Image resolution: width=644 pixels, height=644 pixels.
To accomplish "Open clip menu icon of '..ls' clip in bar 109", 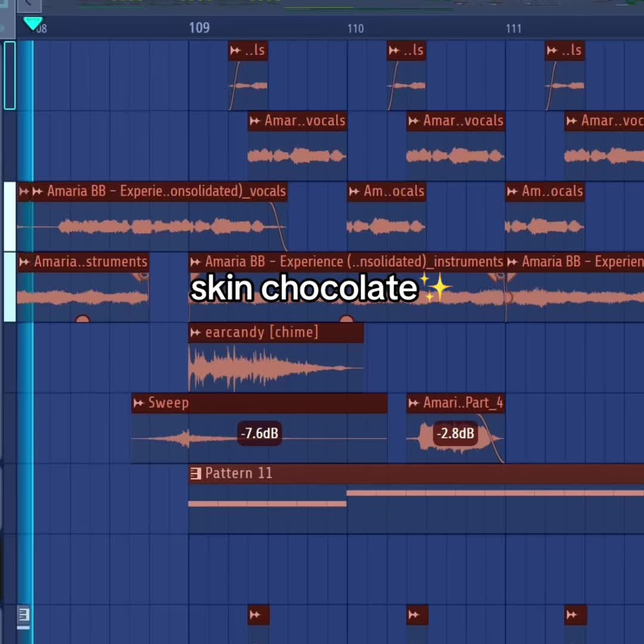I will point(236,51).
